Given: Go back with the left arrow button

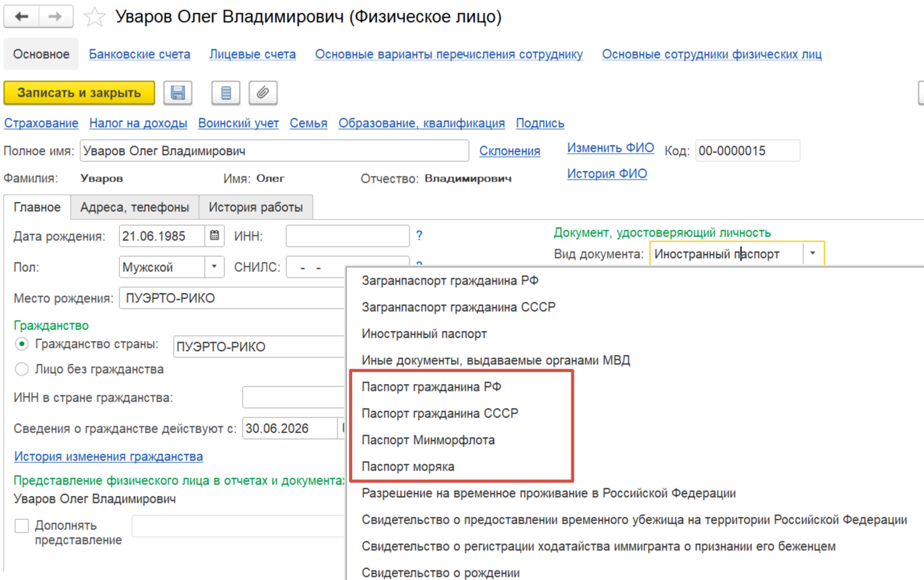Looking at the screenshot, I should (21, 16).
